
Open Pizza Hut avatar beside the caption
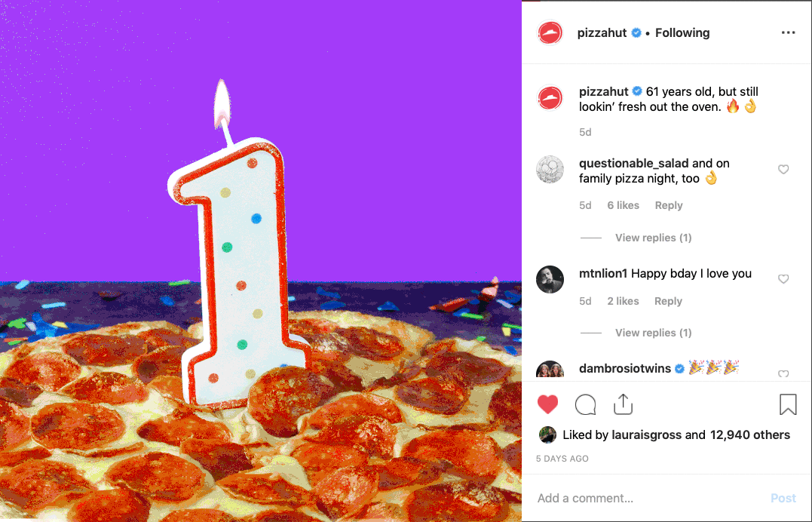pyautogui.click(x=550, y=98)
